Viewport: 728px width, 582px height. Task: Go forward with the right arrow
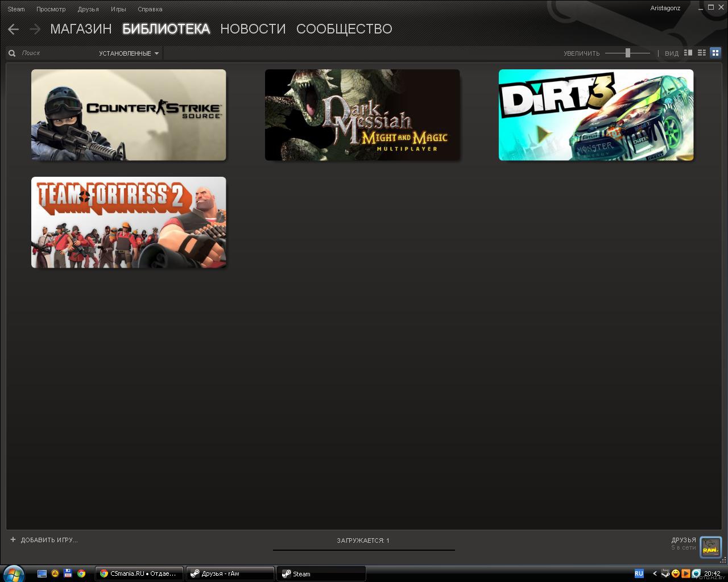point(35,29)
